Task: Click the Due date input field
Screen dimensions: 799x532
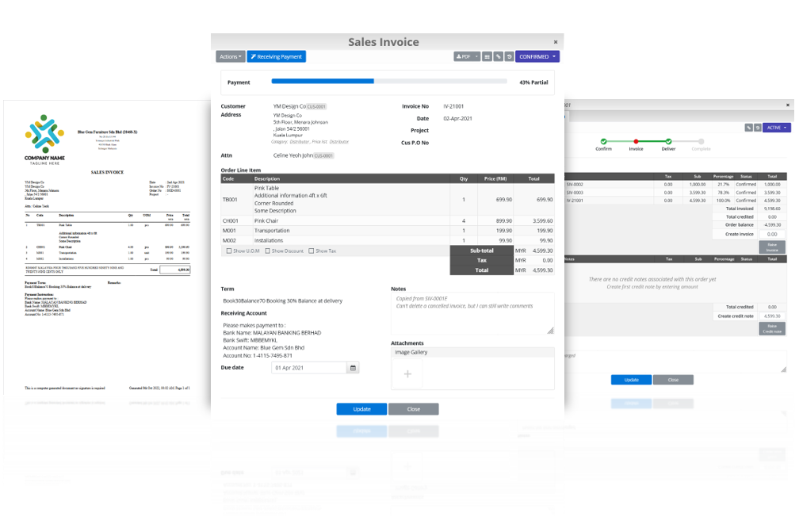Action: [309, 367]
